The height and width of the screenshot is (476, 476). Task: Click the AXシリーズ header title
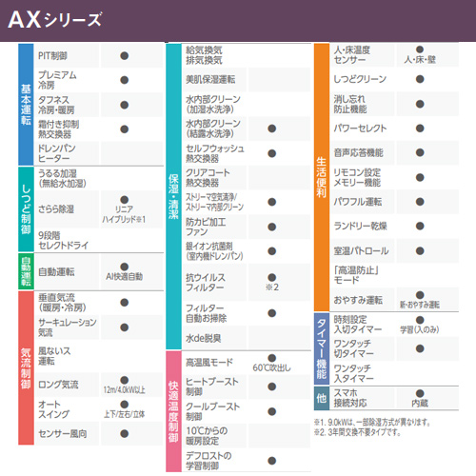click(x=54, y=20)
